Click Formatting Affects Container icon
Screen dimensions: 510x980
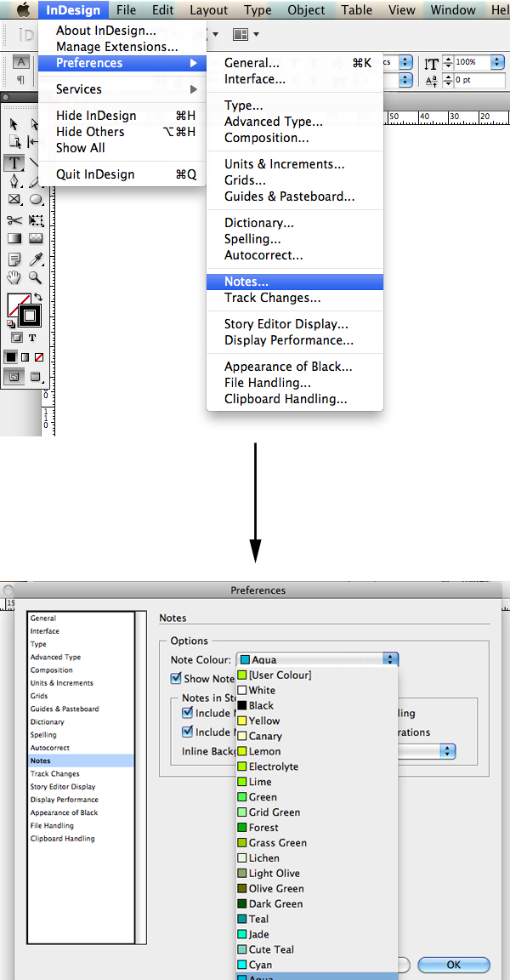click(x=18, y=338)
